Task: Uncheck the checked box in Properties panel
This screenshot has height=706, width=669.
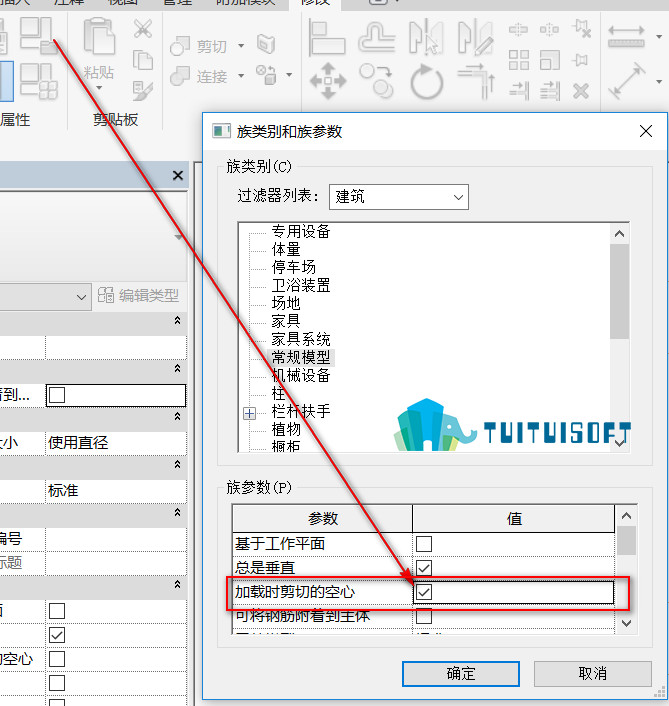Action: (57, 635)
